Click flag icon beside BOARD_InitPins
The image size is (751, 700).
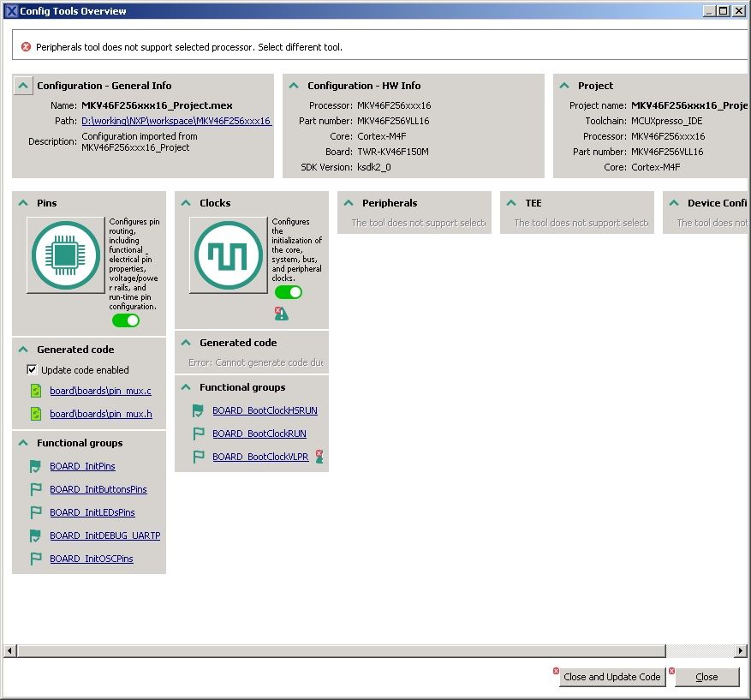click(35, 466)
